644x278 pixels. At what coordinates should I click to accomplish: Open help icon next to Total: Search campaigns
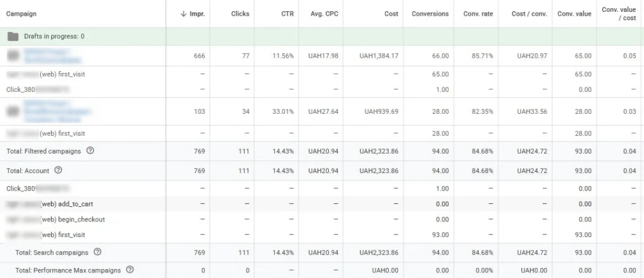97,252
